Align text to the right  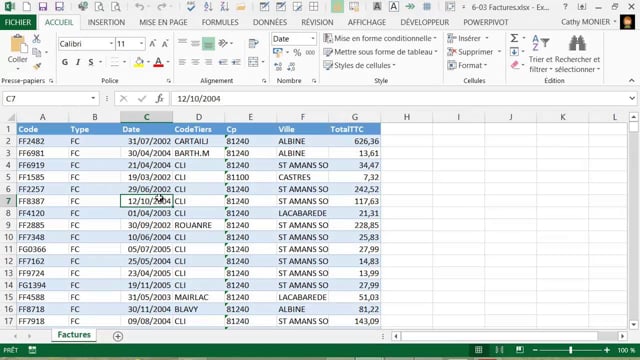click(x=209, y=62)
